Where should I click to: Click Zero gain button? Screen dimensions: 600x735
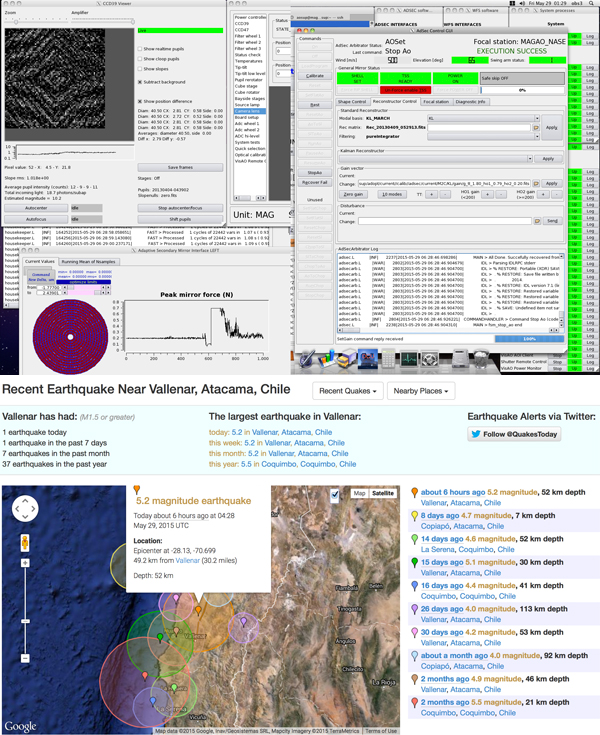point(353,194)
